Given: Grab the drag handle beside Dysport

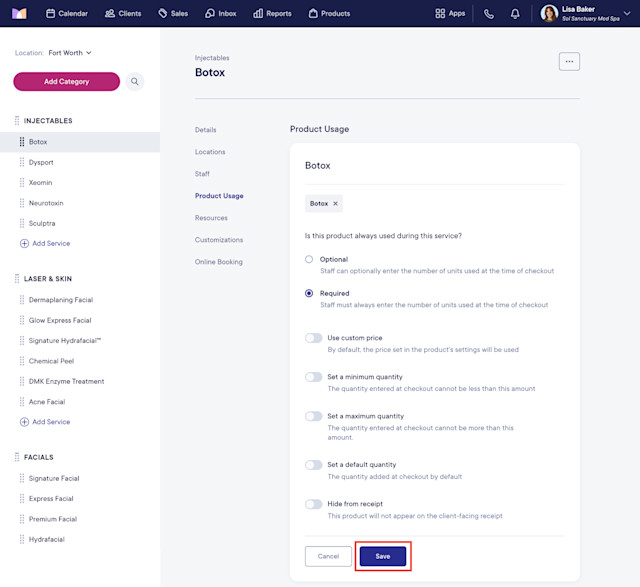Looking at the screenshot, I should tap(22, 162).
